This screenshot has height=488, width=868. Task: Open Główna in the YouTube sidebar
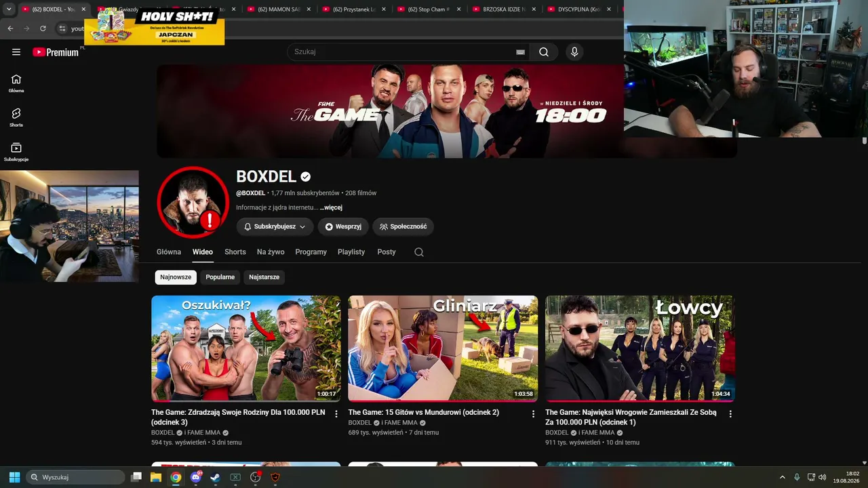(x=16, y=83)
